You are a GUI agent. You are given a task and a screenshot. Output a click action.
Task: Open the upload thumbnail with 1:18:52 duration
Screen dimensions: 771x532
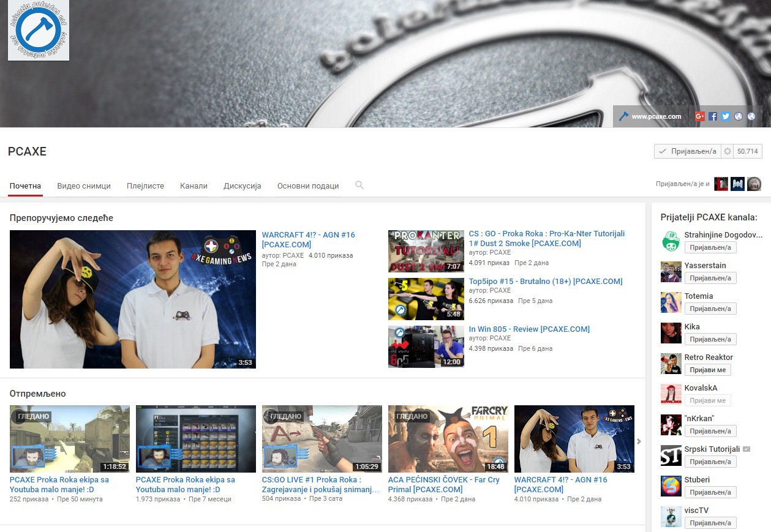coord(70,439)
